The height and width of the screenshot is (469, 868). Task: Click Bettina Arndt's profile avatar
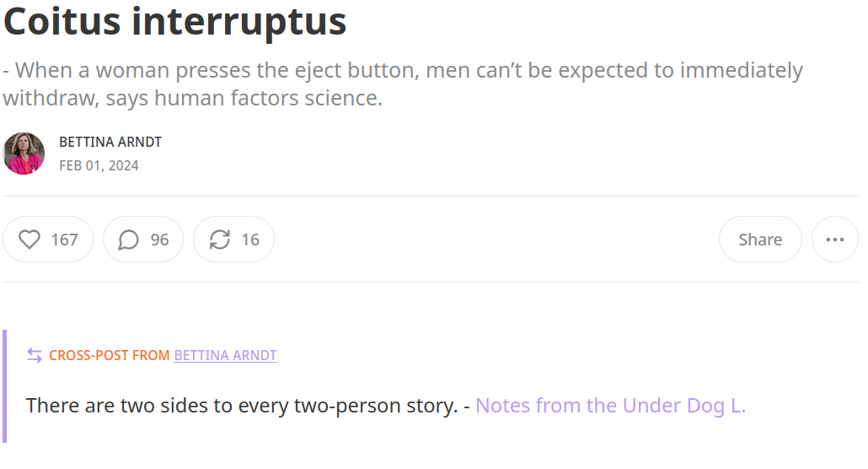pos(24,154)
